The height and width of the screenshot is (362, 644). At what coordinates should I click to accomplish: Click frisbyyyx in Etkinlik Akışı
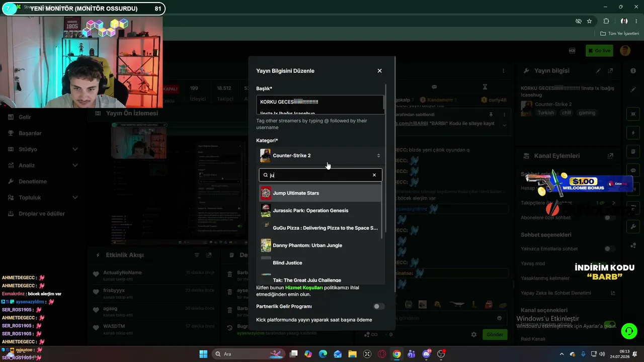[x=114, y=291]
